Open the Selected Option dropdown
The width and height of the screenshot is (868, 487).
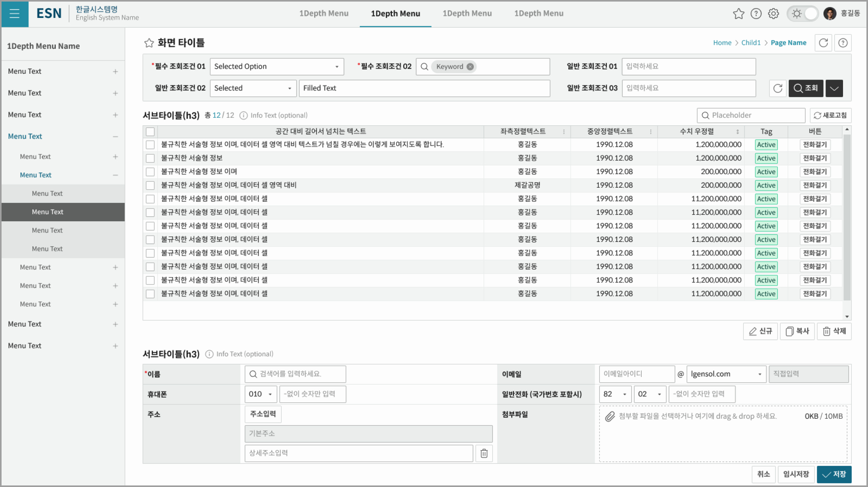(277, 67)
